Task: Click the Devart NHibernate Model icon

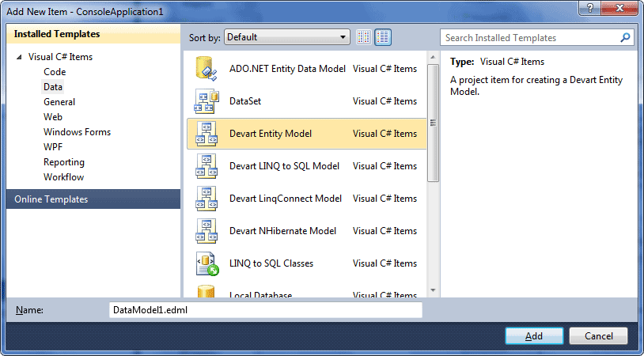Action: [x=206, y=231]
